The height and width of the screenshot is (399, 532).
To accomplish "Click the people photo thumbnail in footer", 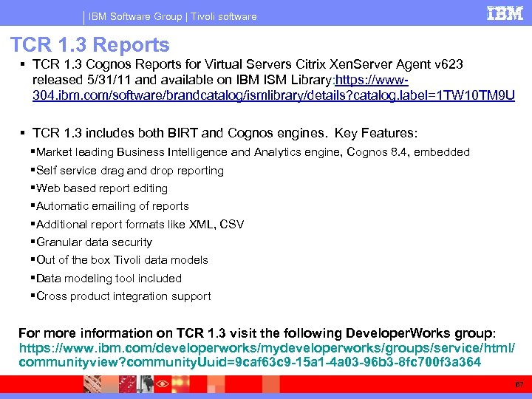I will [146, 384].
